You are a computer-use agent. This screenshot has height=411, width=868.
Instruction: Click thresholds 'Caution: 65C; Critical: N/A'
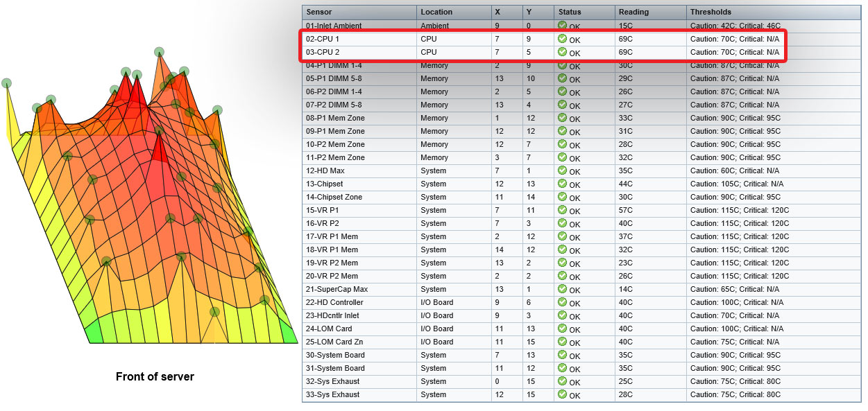(x=735, y=289)
